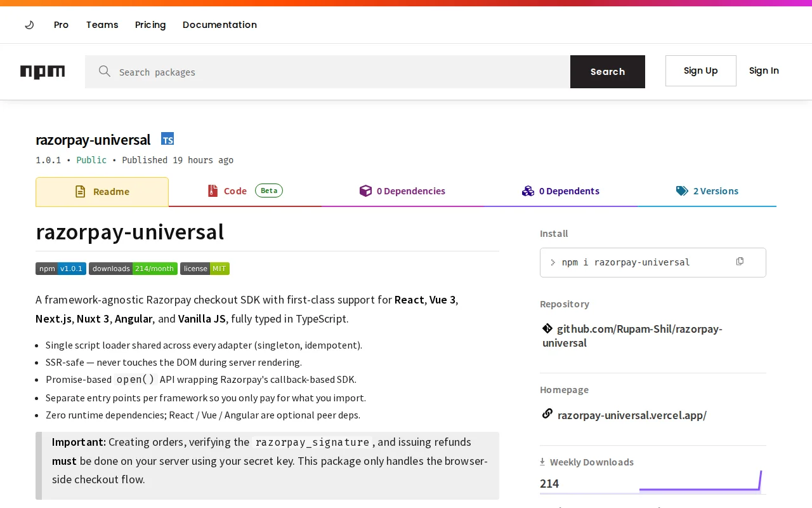Click the Separate entry points bullet
This screenshot has width=812, height=508.
(206, 398)
